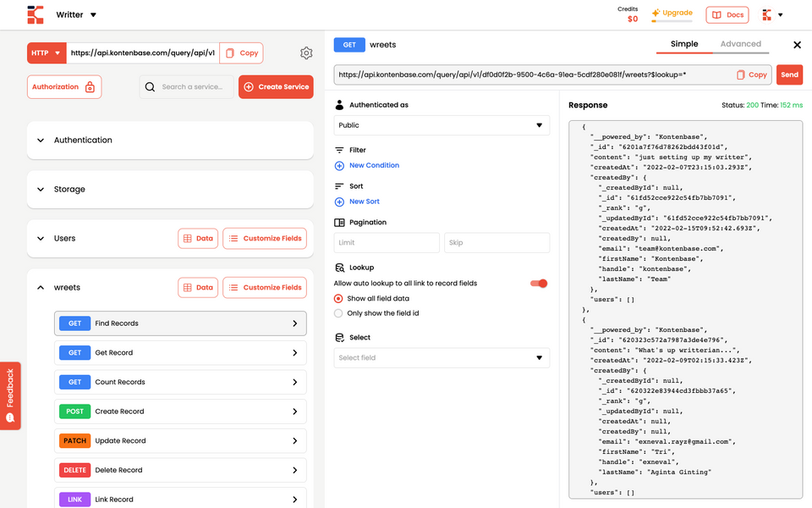Open the settings gear icon
Viewport: 812px width, 508px height.
(306, 52)
